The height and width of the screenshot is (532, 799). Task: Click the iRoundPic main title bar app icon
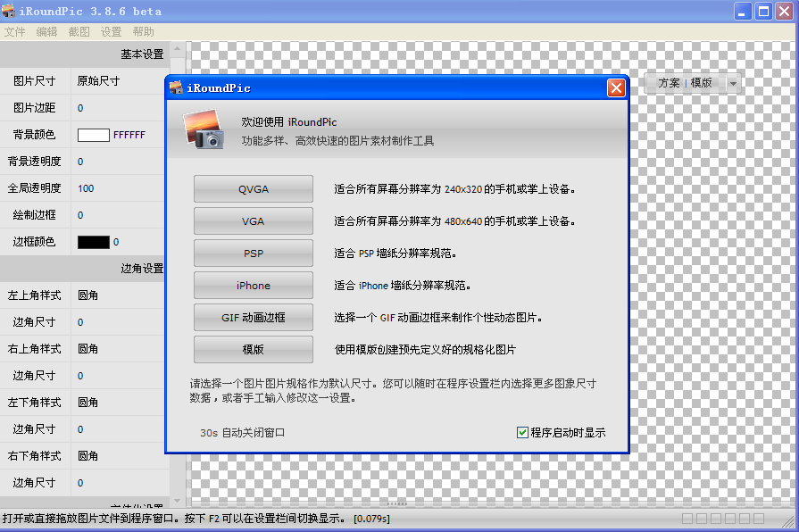coord(9,11)
